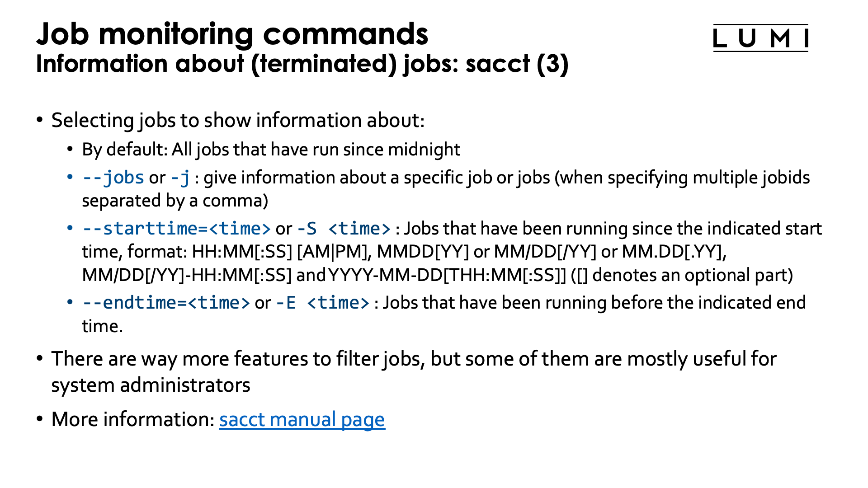
Task: Click 'By default: All jobs' sub-bullet
Action: pos(271,150)
